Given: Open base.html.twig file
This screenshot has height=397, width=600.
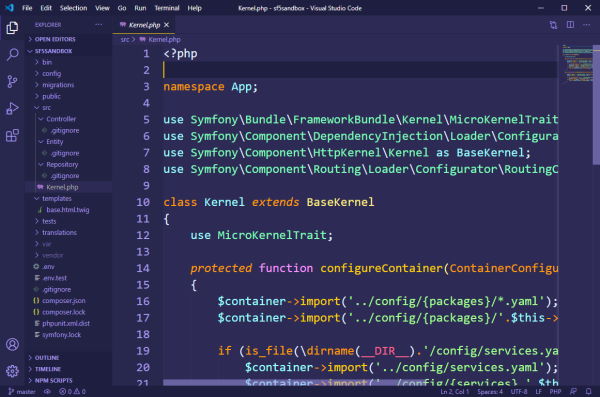Looking at the screenshot, I should (69, 210).
